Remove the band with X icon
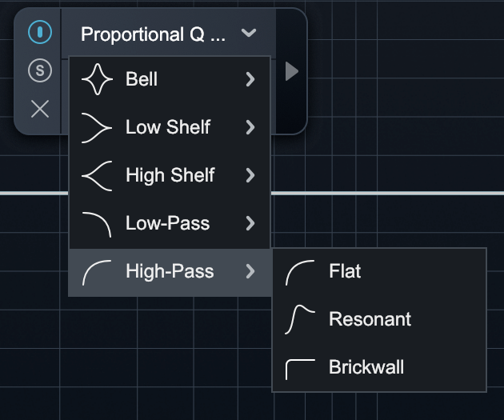 pos(39,108)
